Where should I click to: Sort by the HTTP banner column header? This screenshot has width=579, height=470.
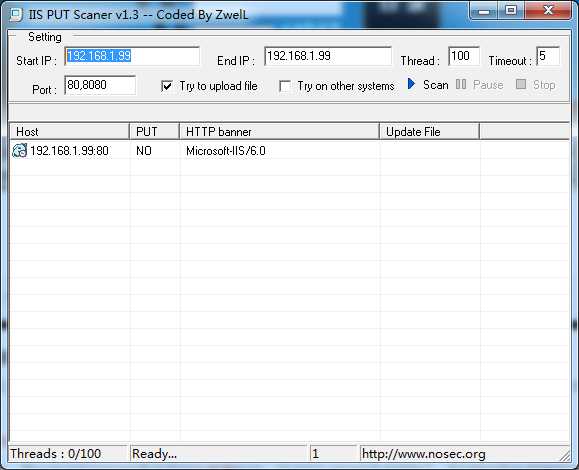click(280, 132)
